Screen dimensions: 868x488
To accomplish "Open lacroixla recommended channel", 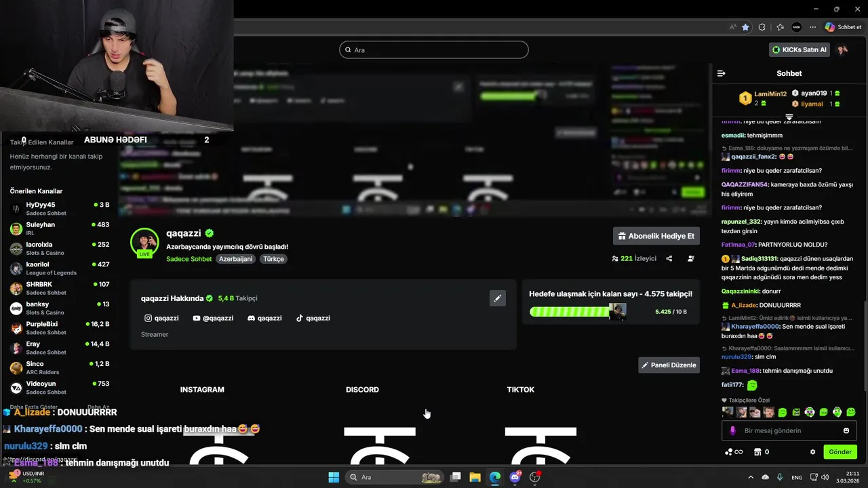I will [60, 248].
